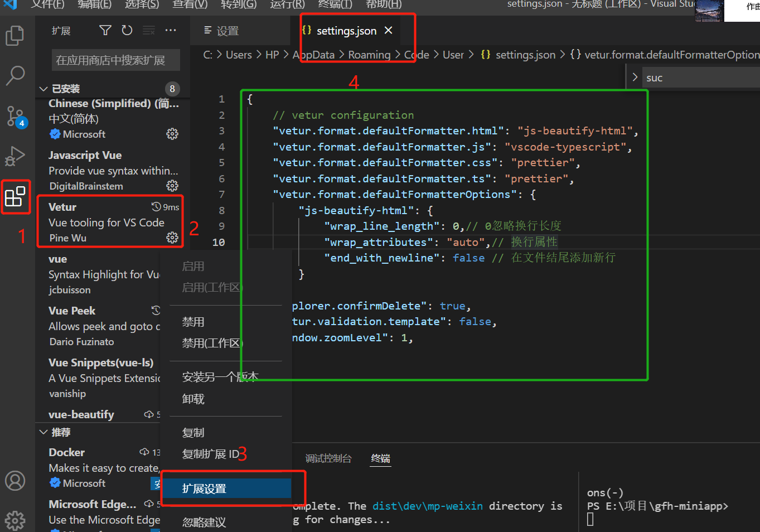The image size is (760, 532).
Task: Choose 忽略建议 in the context menu
Action: tap(226, 523)
